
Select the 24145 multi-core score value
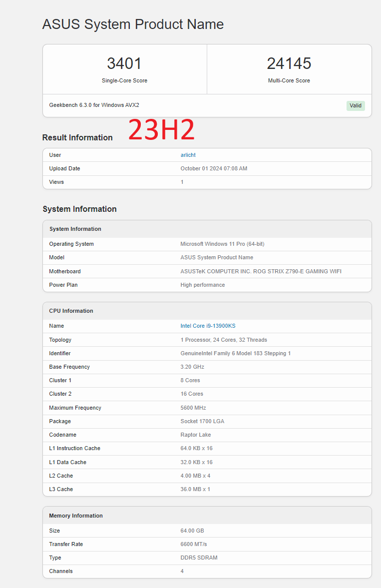(289, 63)
